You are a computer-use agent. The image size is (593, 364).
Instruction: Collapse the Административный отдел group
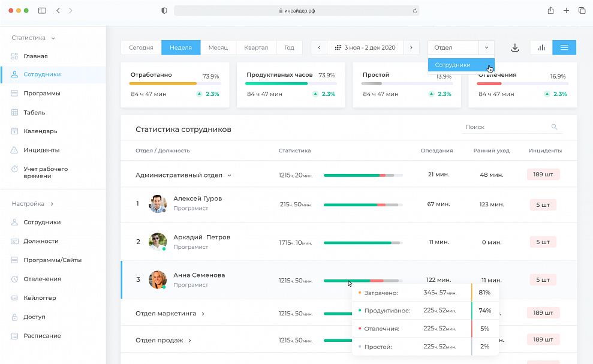coord(229,176)
